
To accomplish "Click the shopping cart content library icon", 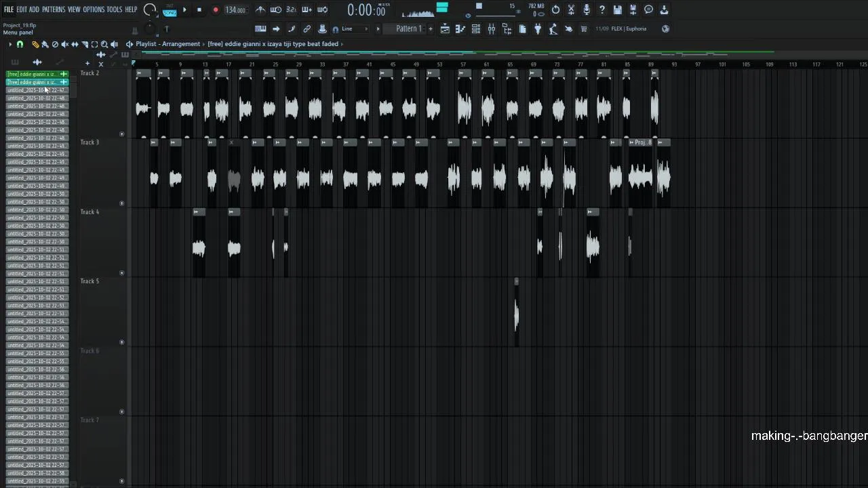I will tap(584, 28).
